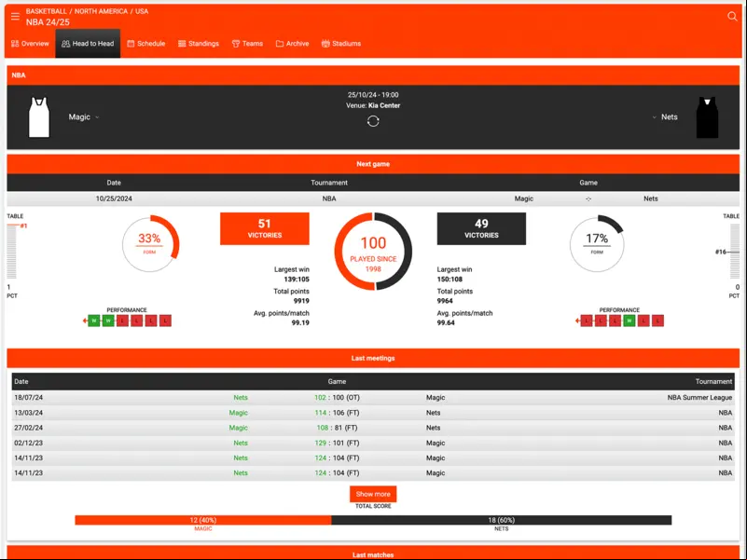
Task: Click the Last meetings section header
Action: coord(373,358)
